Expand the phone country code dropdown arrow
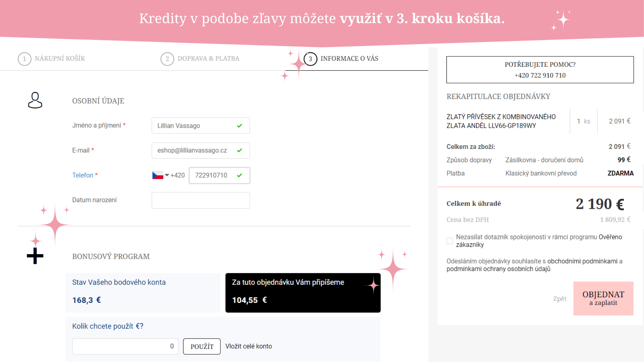 [x=167, y=175]
